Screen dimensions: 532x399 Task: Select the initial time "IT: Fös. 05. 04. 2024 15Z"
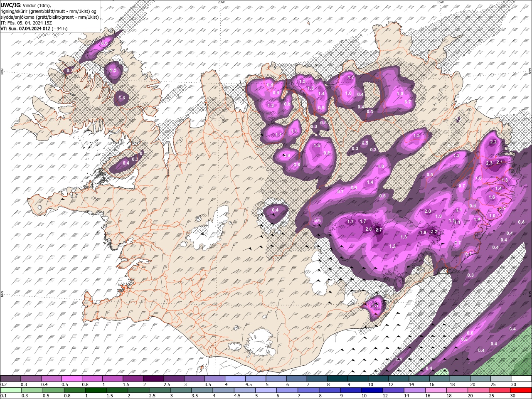[x=26, y=22]
